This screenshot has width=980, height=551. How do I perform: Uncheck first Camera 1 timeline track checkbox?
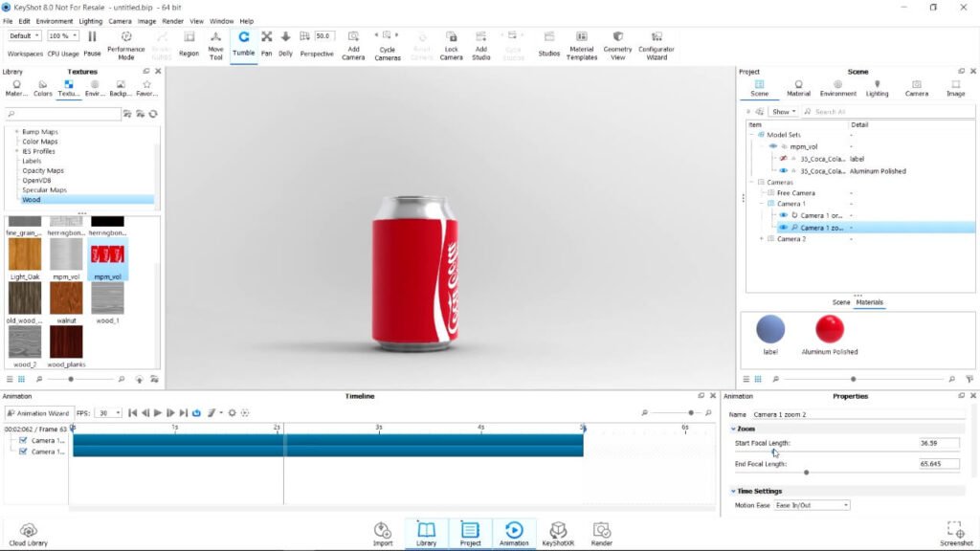pyautogui.click(x=23, y=440)
